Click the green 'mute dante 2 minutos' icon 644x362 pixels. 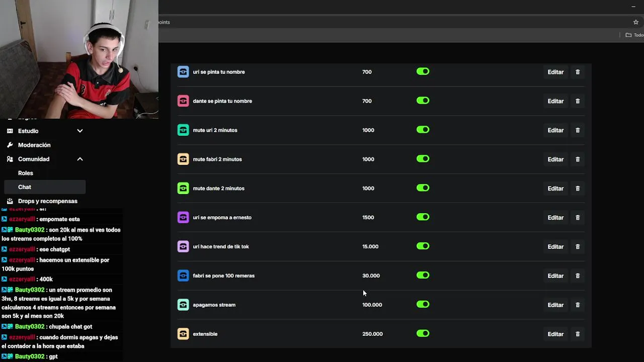click(183, 188)
